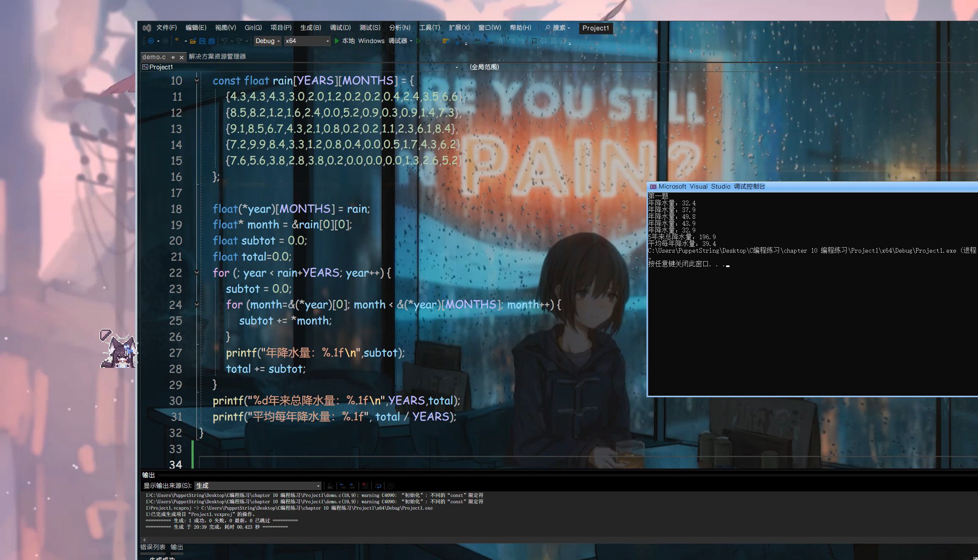Click line 31 printf 平均每年降水量 statement
Image resolution: width=978 pixels, height=560 pixels.
coord(334,417)
